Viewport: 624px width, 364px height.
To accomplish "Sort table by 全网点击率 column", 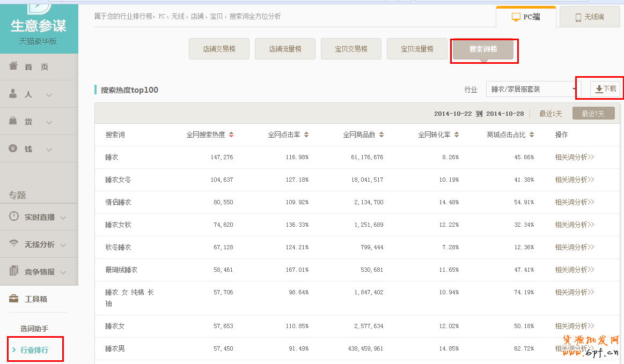I will click(x=306, y=135).
